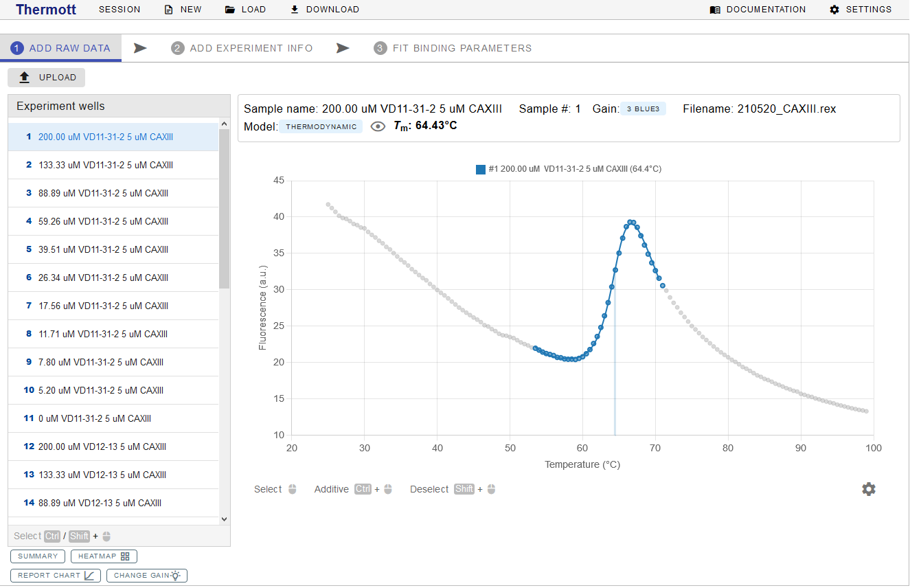Open the Session menu

point(120,10)
